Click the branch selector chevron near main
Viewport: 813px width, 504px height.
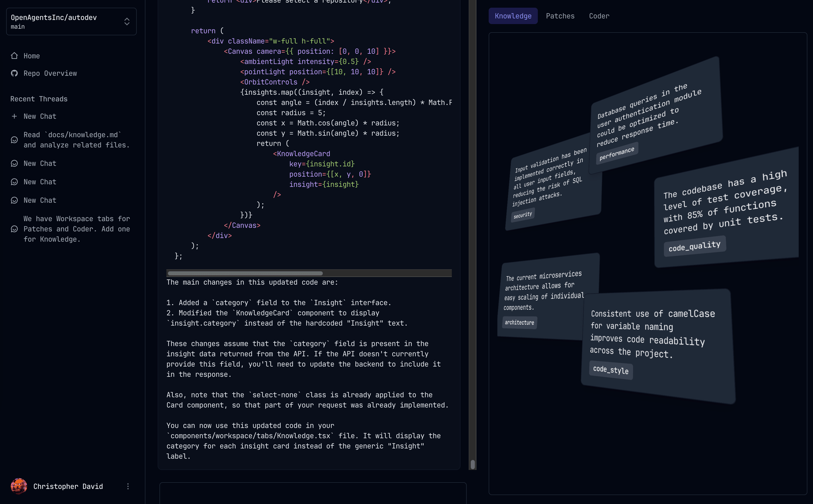click(127, 21)
